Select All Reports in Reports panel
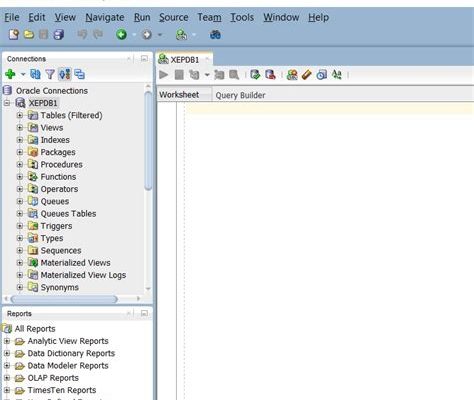 point(35,329)
